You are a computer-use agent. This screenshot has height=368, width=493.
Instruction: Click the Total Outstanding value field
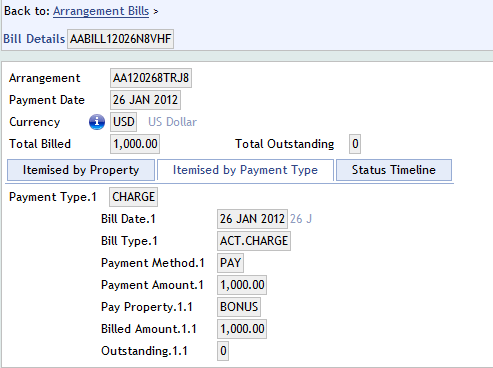pos(355,144)
